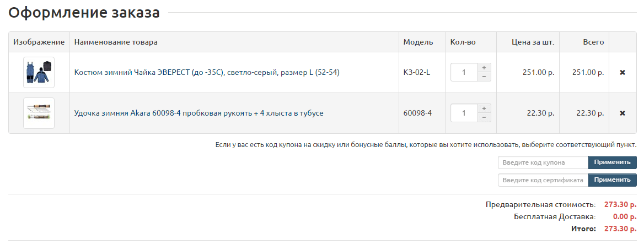
Task: Click the Наименование товара column header
Action: [x=116, y=42]
